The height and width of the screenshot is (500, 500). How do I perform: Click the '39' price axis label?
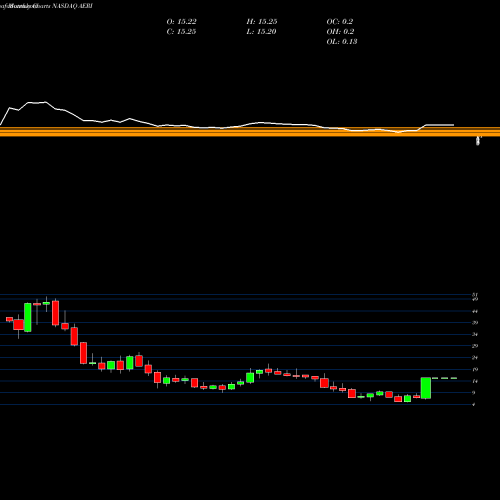[475, 323]
